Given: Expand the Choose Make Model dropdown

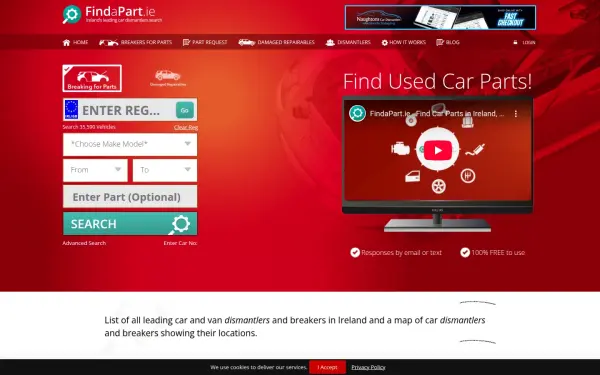Looking at the screenshot, I should (x=130, y=144).
